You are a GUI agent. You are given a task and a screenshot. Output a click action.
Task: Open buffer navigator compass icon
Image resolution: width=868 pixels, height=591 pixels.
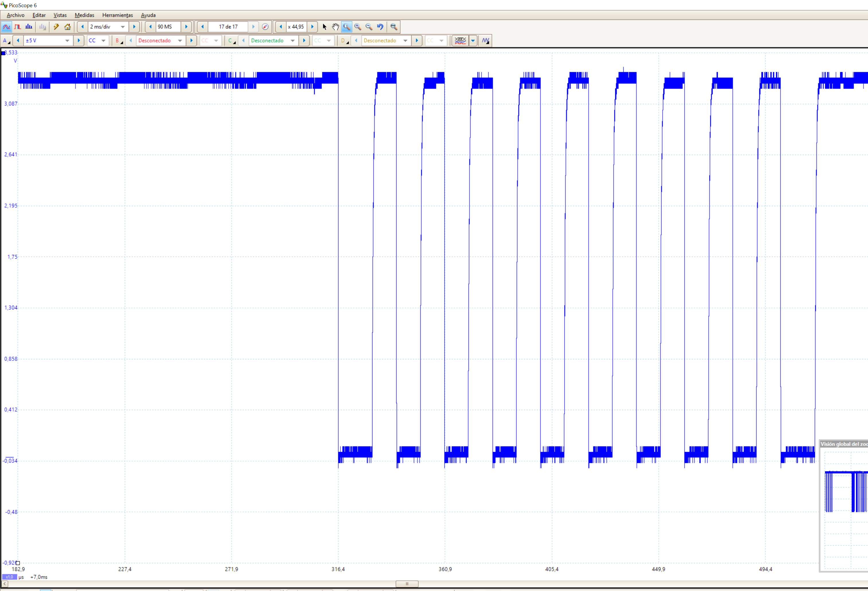tap(265, 27)
